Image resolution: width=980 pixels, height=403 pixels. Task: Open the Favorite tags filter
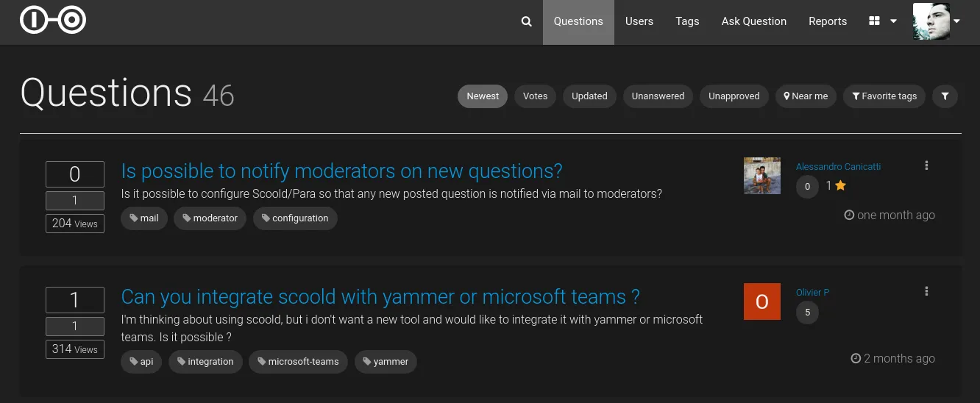pyautogui.click(x=884, y=96)
